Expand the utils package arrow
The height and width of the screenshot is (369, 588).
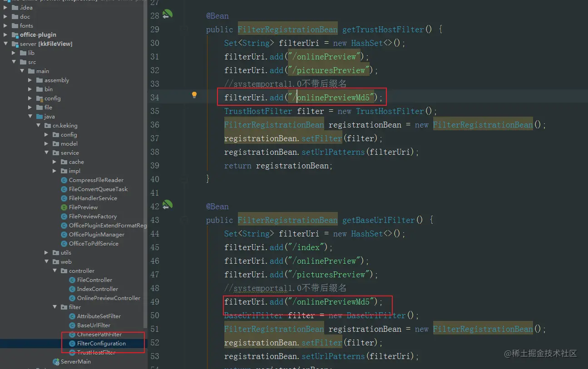coord(46,253)
